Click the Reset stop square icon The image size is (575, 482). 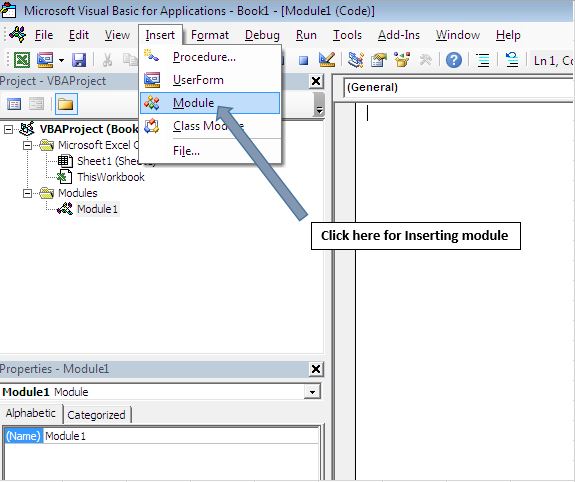point(303,60)
